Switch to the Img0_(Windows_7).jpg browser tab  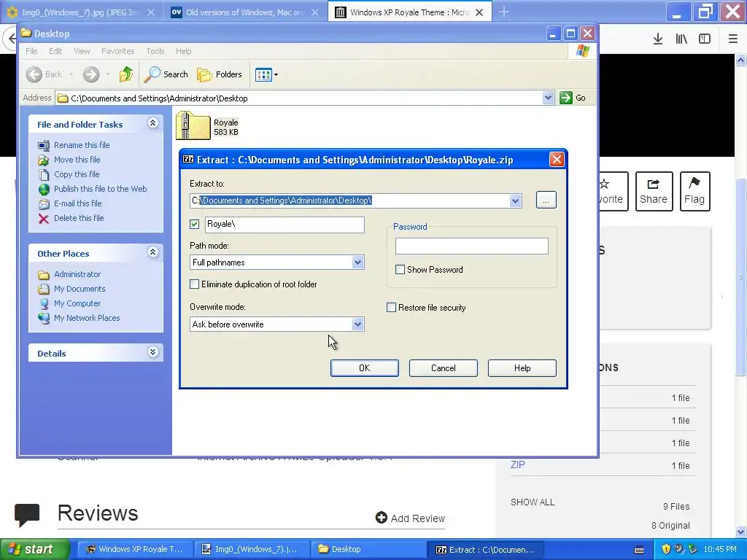(x=81, y=12)
